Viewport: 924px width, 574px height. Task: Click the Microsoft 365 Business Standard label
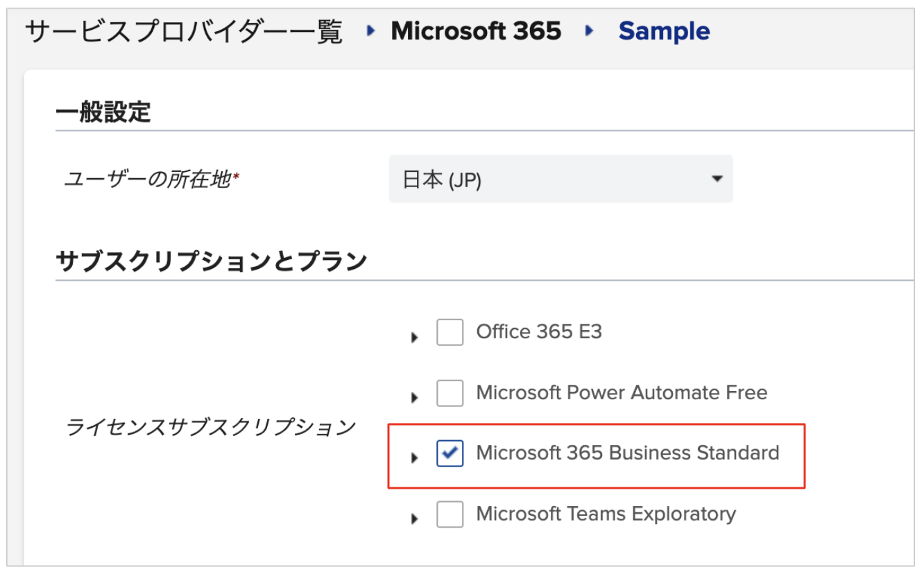point(628,453)
